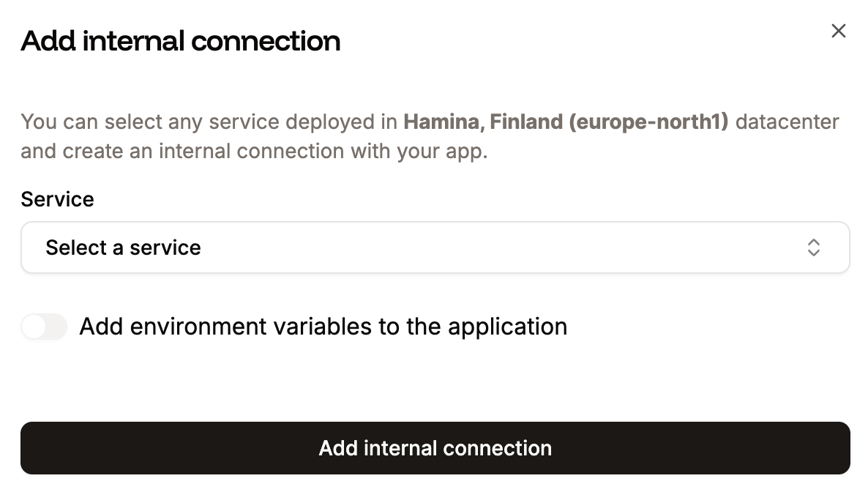
Task: Enable adding environment variables to the application
Action: pos(44,327)
